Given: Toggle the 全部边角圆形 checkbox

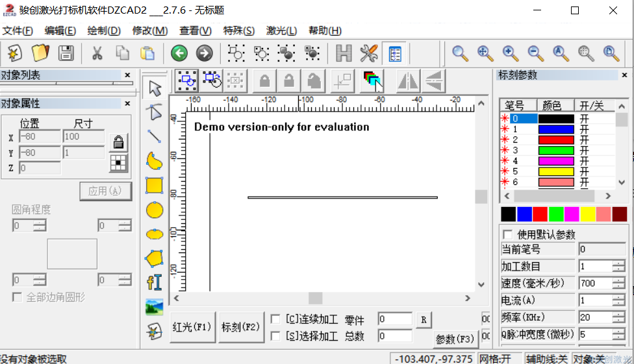Looking at the screenshot, I should (x=17, y=297).
